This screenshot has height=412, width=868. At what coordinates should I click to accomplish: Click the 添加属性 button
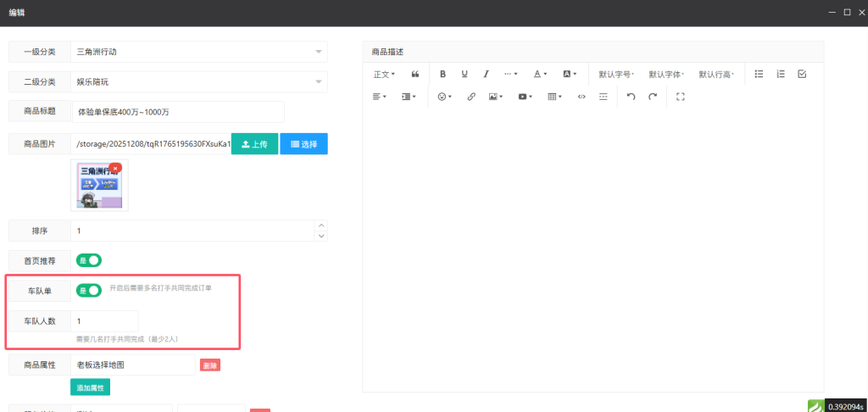(90, 387)
